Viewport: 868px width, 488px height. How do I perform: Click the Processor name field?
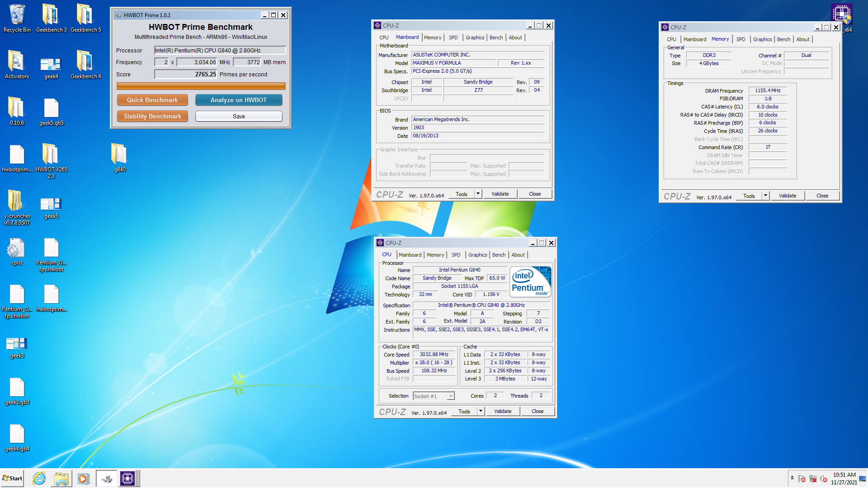220,50
